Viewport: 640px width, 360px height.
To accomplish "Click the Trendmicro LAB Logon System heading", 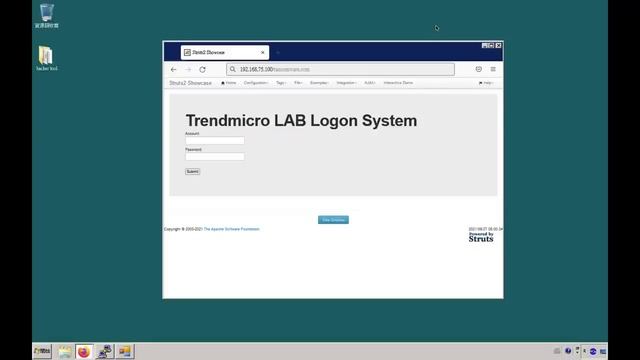I will (x=301, y=121).
